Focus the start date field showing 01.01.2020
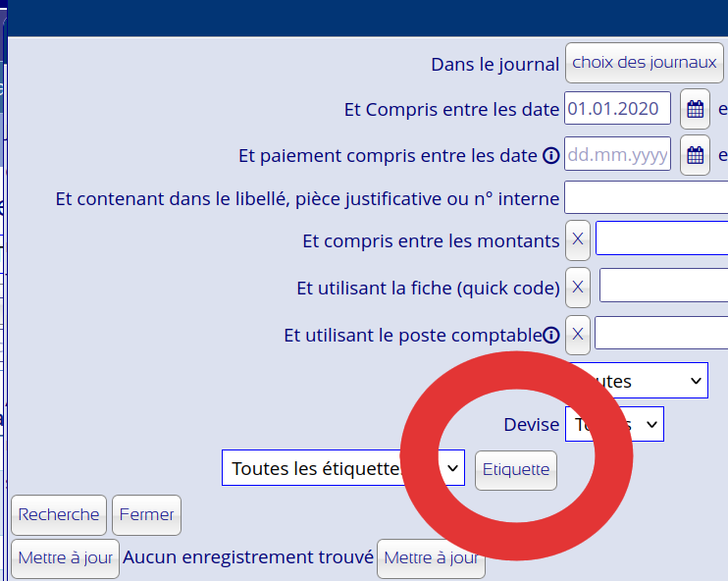Screen dimensions: 728x581 click(x=617, y=109)
